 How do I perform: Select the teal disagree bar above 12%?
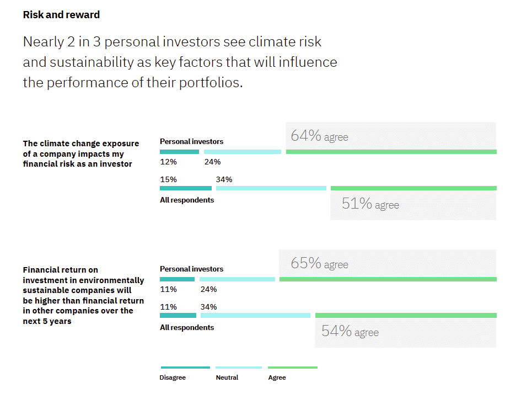pyautogui.click(x=179, y=152)
